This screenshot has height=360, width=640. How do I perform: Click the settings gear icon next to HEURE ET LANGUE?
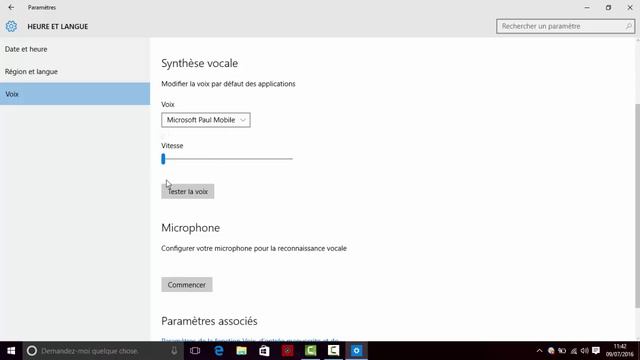(11, 27)
